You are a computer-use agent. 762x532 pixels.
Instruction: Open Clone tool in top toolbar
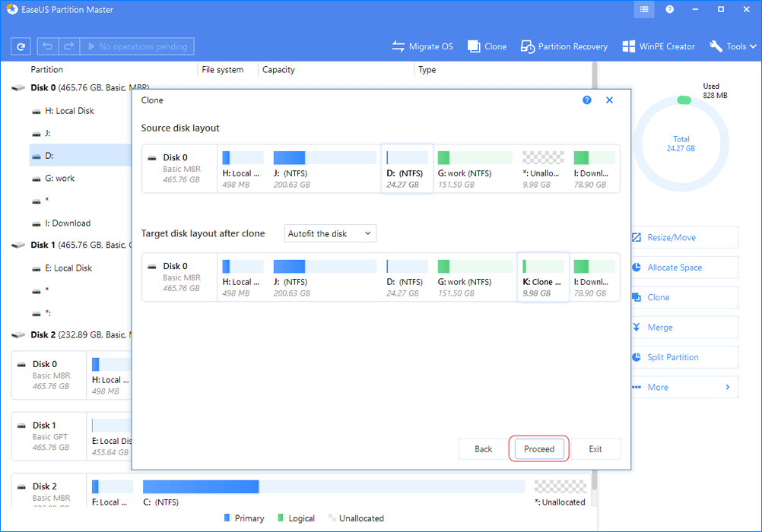click(487, 46)
